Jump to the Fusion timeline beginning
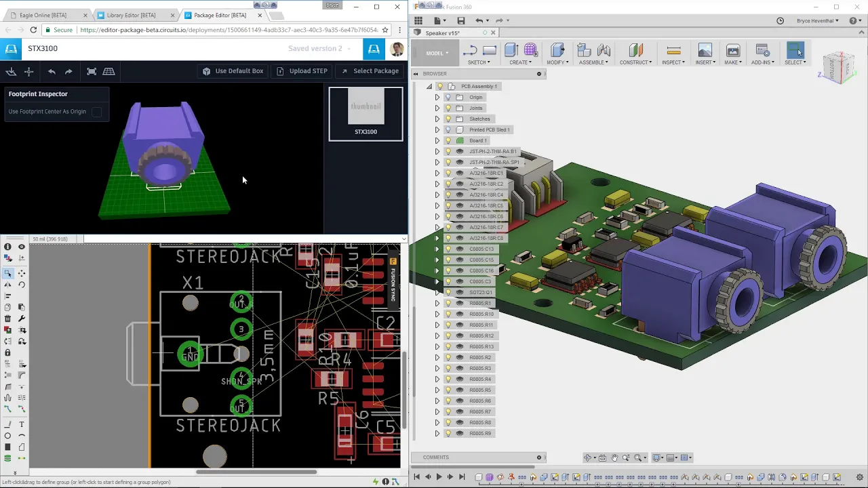 click(x=416, y=477)
